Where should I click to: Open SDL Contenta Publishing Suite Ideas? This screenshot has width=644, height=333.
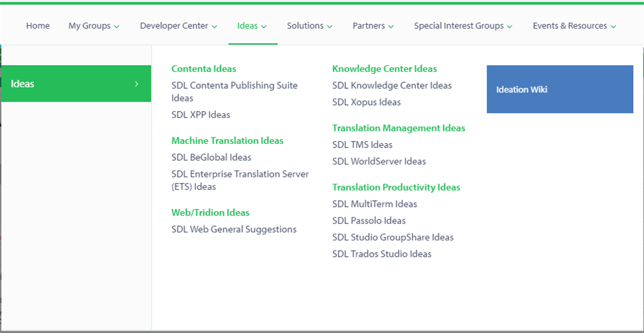pos(234,92)
